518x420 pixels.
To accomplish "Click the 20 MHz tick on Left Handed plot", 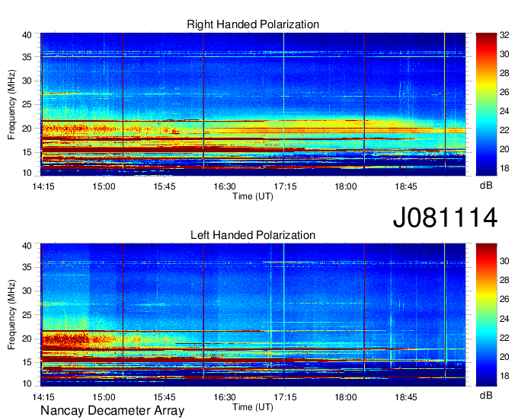I will coord(27,339).
